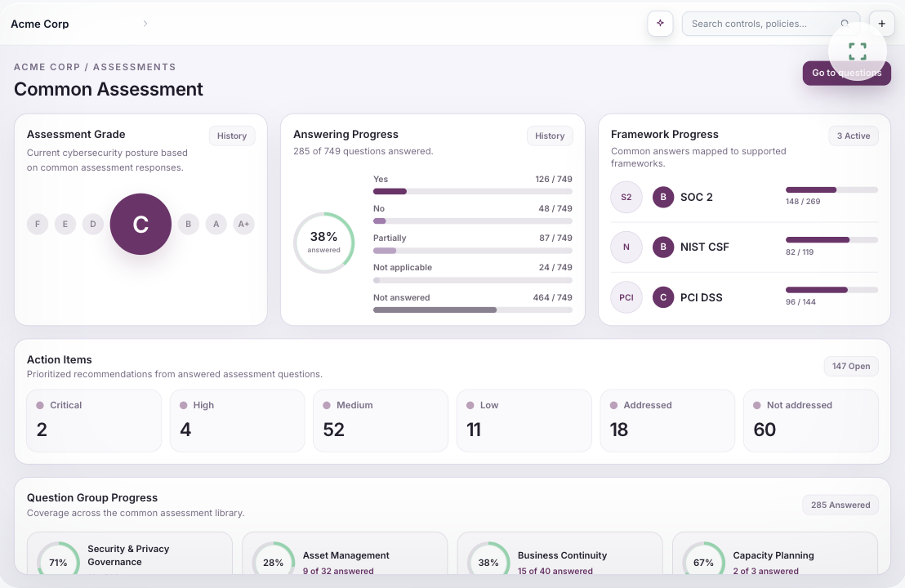This screenshot has width=905, height=588.
Task: Click the 28% ring for Asset Management
Action: click(x=274, y=559)
